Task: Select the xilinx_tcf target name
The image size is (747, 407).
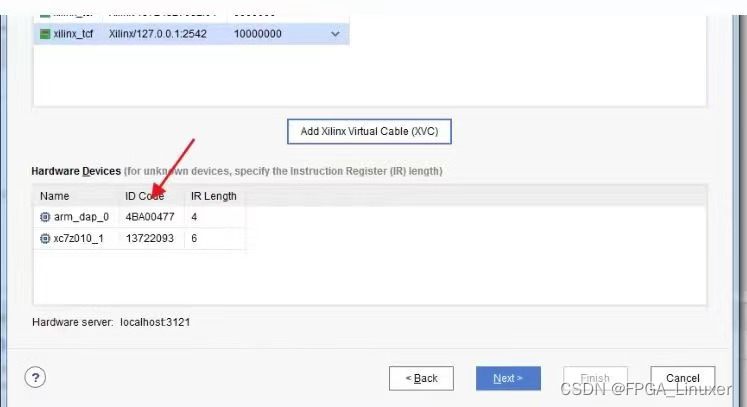Action: 73,34
